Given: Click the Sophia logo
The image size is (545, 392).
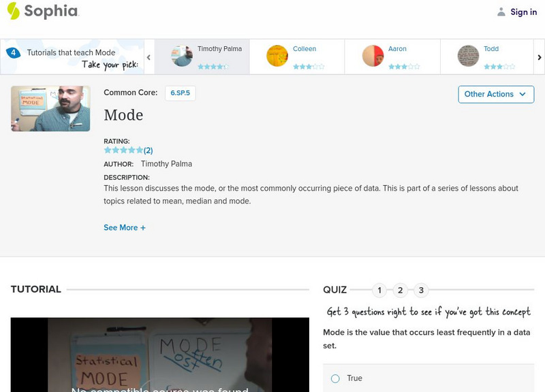Looking at the screenshot, I should 43,11.
